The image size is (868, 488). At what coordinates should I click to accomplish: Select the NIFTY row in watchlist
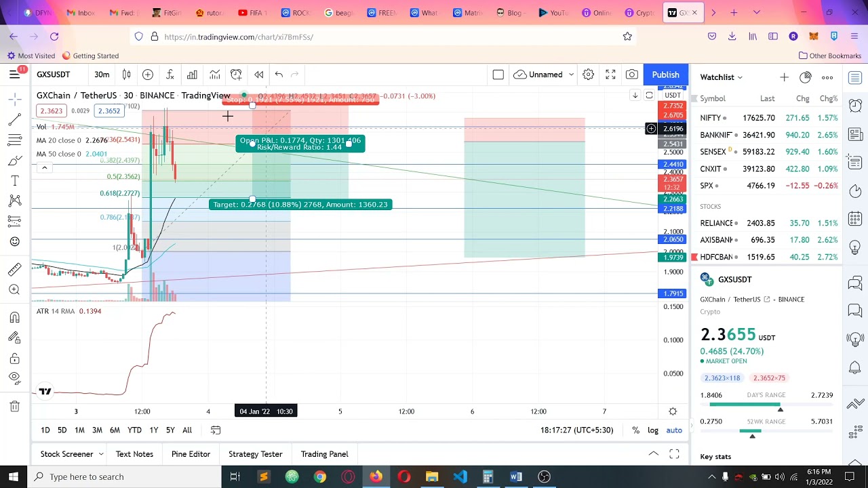click(766, 118)
